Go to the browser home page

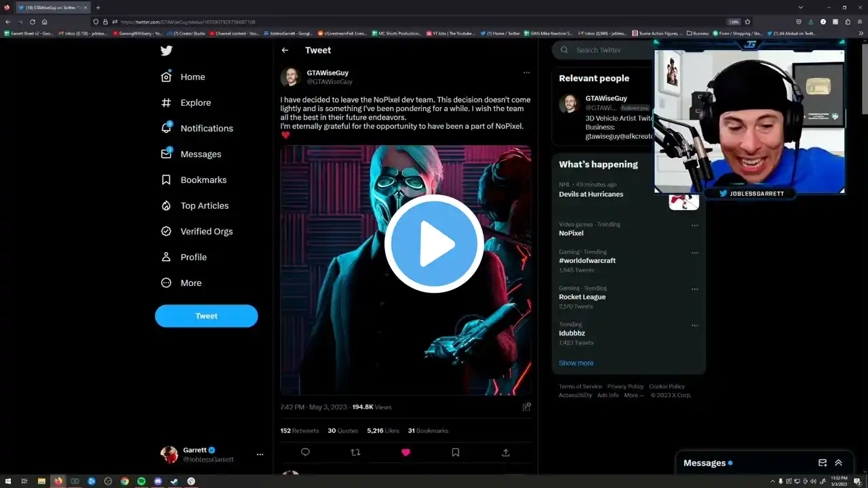click(x=45, y=22)
